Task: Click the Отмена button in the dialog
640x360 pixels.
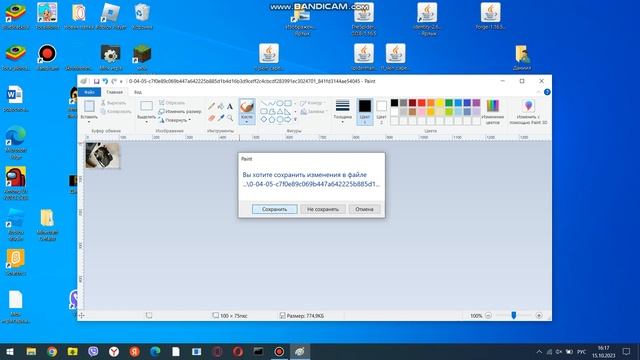Action: click(x=364, y=209)
